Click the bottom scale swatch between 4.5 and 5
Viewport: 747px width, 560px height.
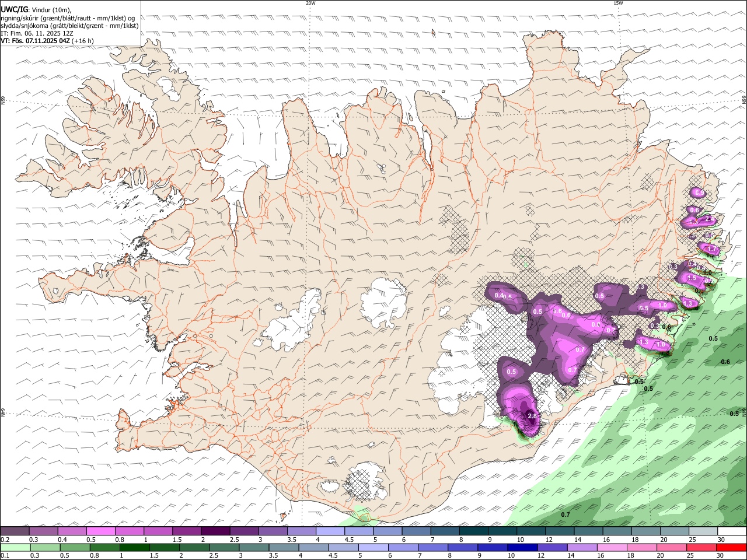click(344, 547)
